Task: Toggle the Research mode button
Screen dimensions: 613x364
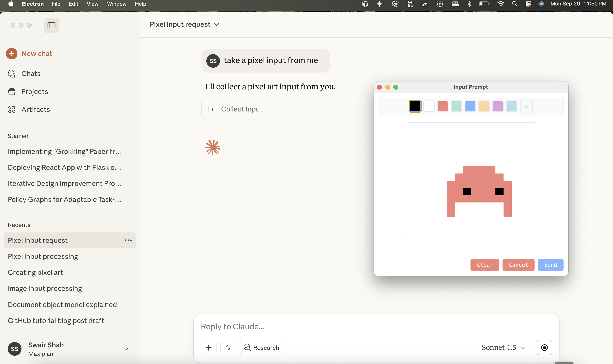Action: [261, 347]
